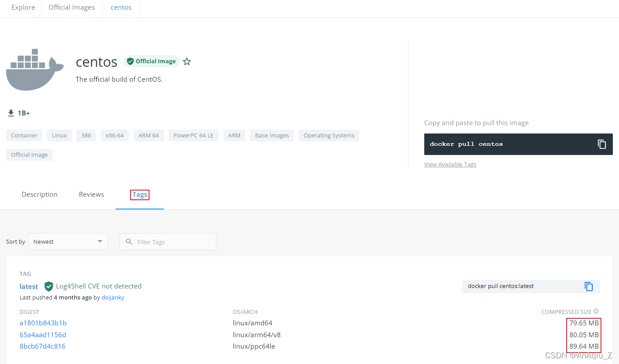Open digest a1801b843b1b
Image resolution: width=619 pixels, height=364 pixels.
tap(43, 323)
